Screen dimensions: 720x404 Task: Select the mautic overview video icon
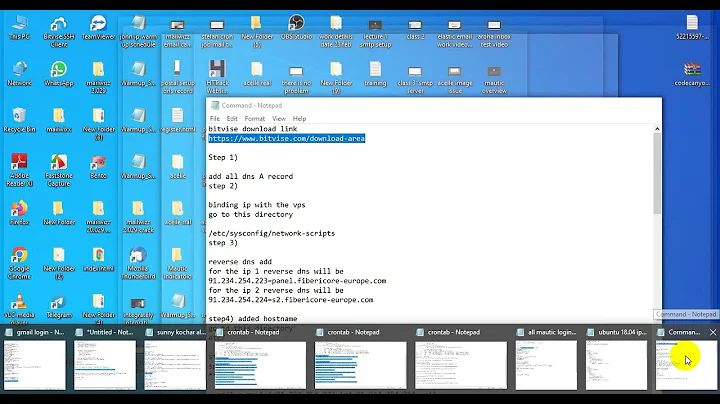click(494, 78)
